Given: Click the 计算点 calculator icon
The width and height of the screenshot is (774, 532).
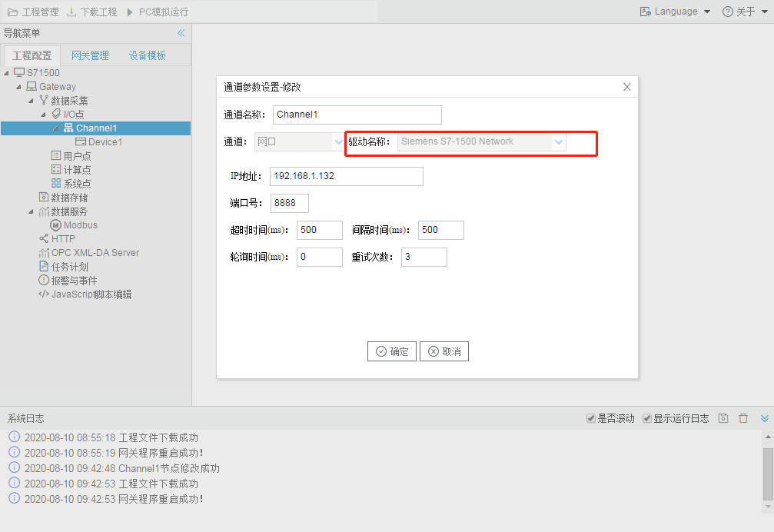Looking at the screenshot, I should point(56,169).
